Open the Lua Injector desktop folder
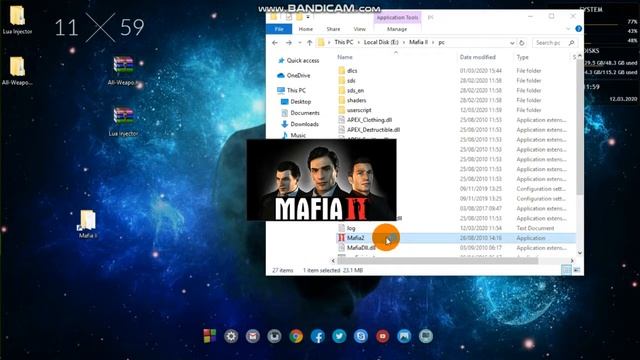 [17, 19]
